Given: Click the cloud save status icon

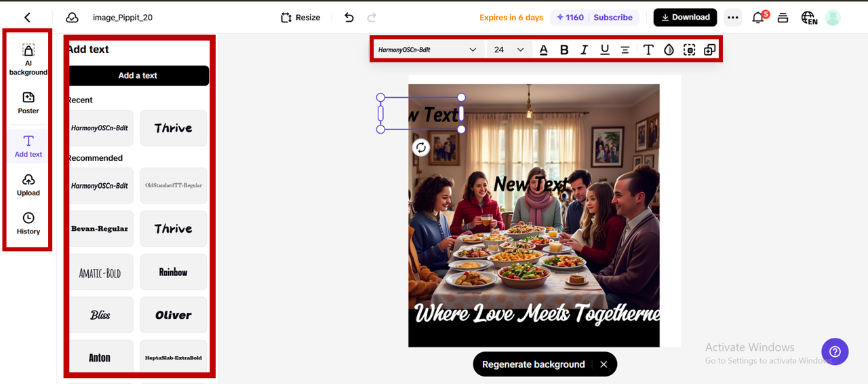Looking at the screenshot, I should 72,18.
